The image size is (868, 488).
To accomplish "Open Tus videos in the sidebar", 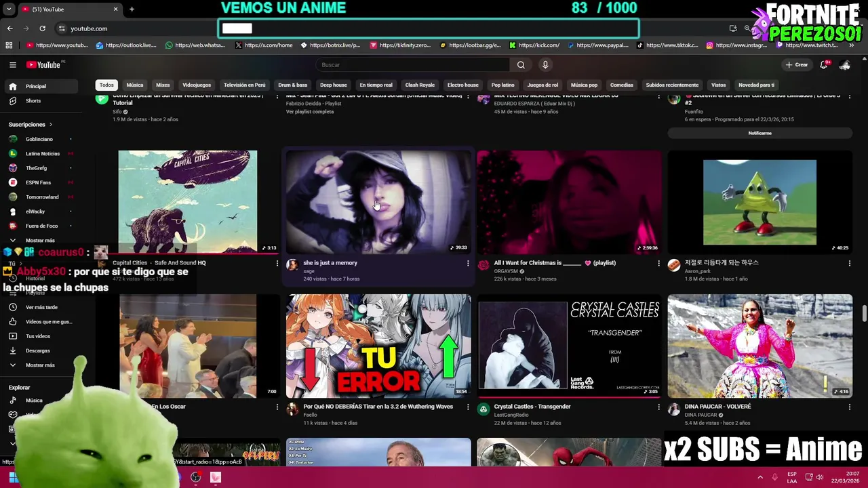I will 38,336.
